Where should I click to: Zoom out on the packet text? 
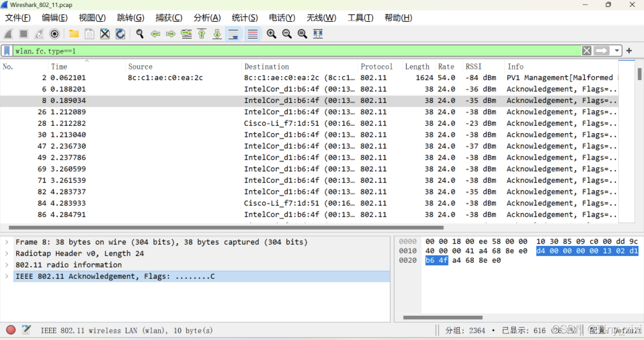tap(287, 34)
